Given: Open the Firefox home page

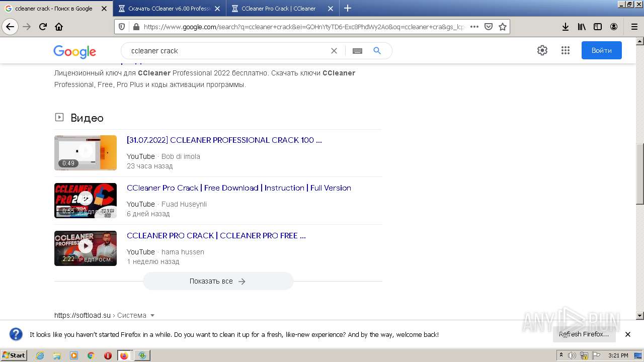Looking at the screenshot, I should click(x=59, y=27).
